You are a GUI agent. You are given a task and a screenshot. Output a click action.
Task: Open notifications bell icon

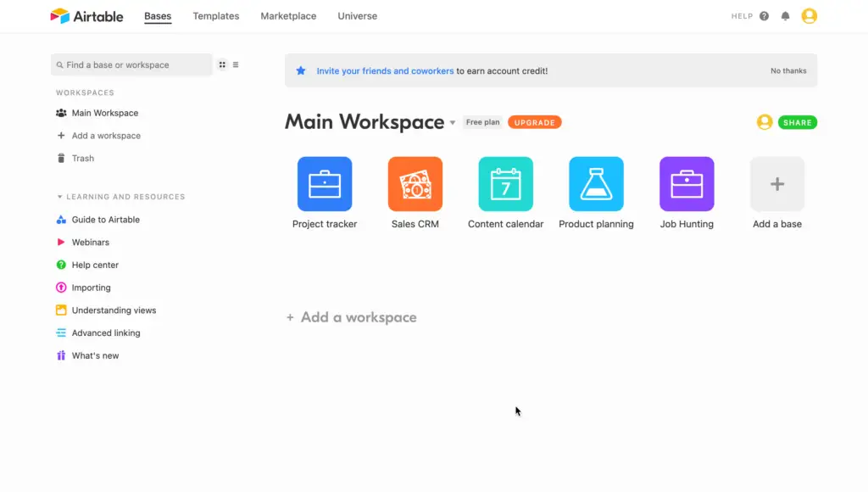(785, 16)
